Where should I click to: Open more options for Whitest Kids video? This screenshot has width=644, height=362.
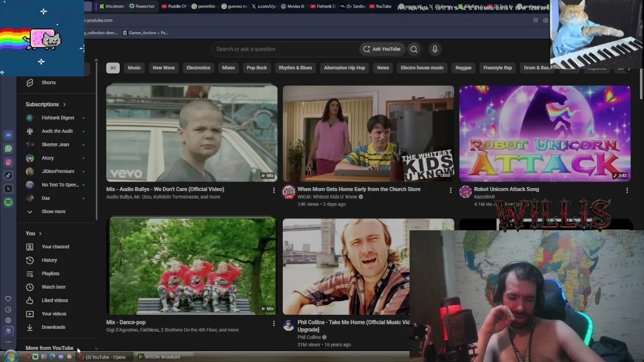point(450,190)
